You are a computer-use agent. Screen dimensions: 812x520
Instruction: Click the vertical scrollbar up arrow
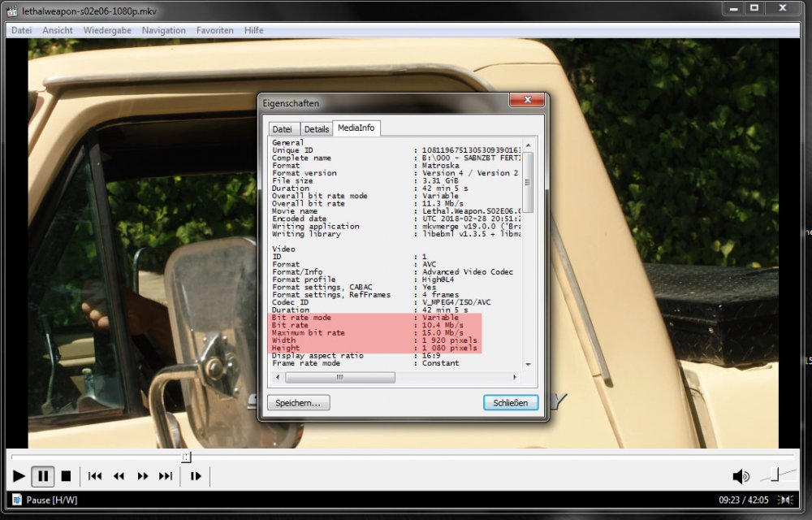point(528,145)
